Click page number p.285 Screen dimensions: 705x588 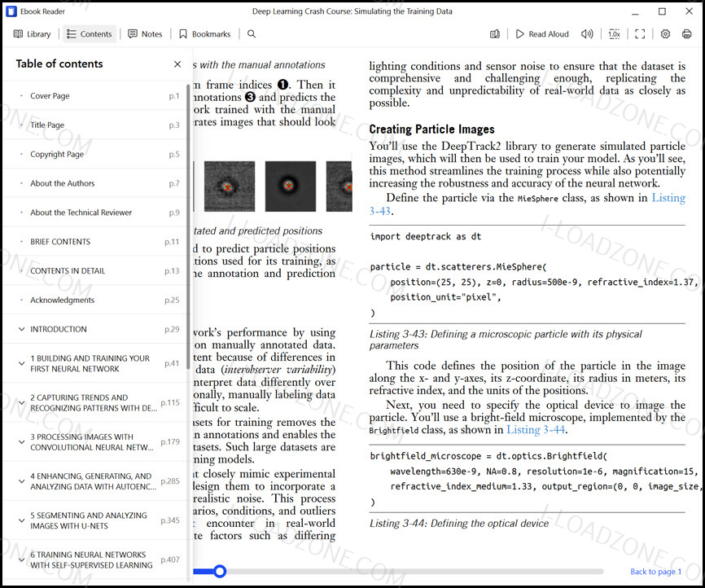(170, 481)
